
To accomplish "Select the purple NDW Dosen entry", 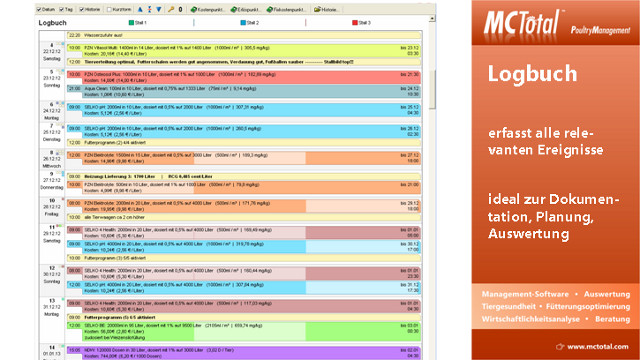I will point(244,353).
